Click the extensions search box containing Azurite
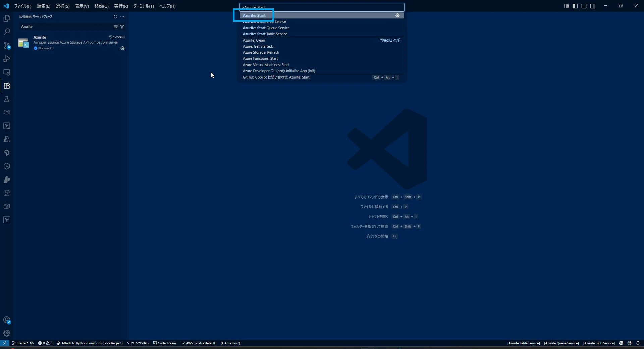Viewport: 644px width, 349px height. pos(66,27)
